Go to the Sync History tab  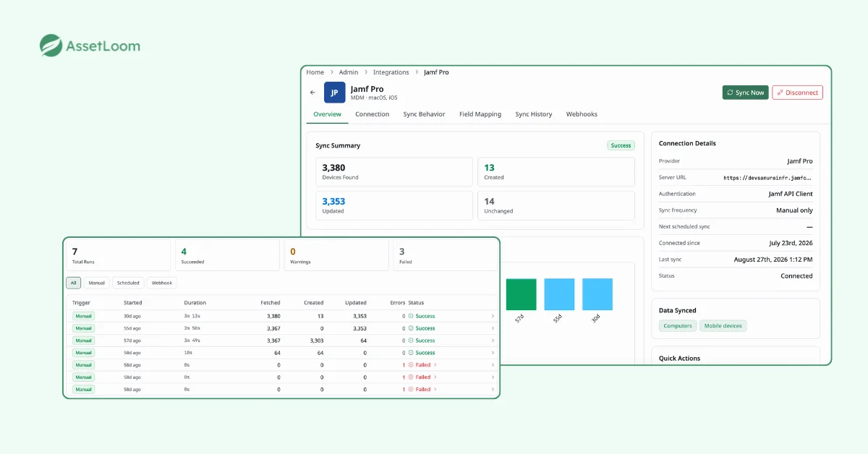[x=534, y=114]
